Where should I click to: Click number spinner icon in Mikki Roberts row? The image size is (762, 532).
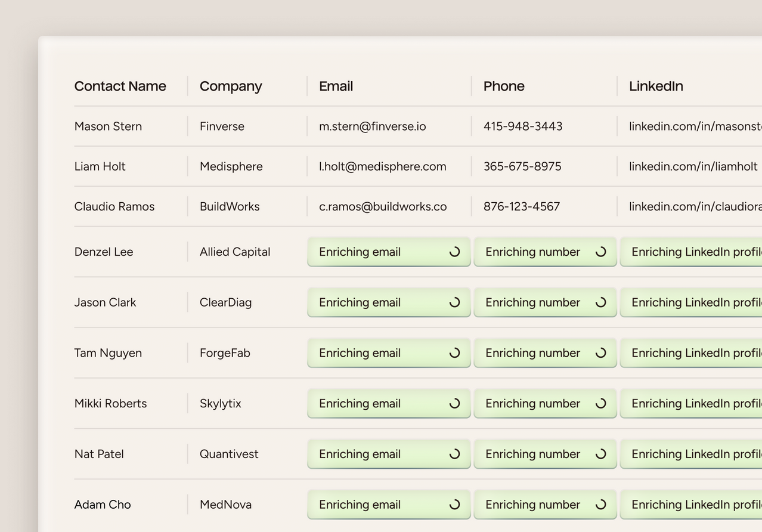[600, 403]
